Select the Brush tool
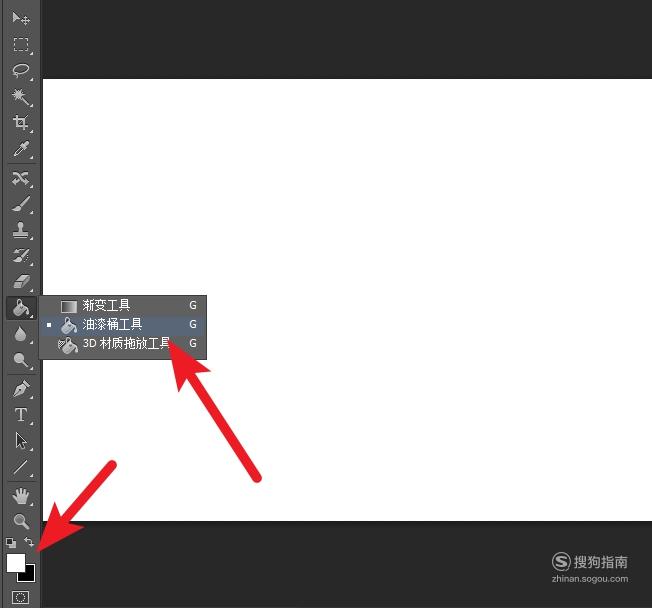The height and width of the screenshot is (608, 652). point(21,204)
